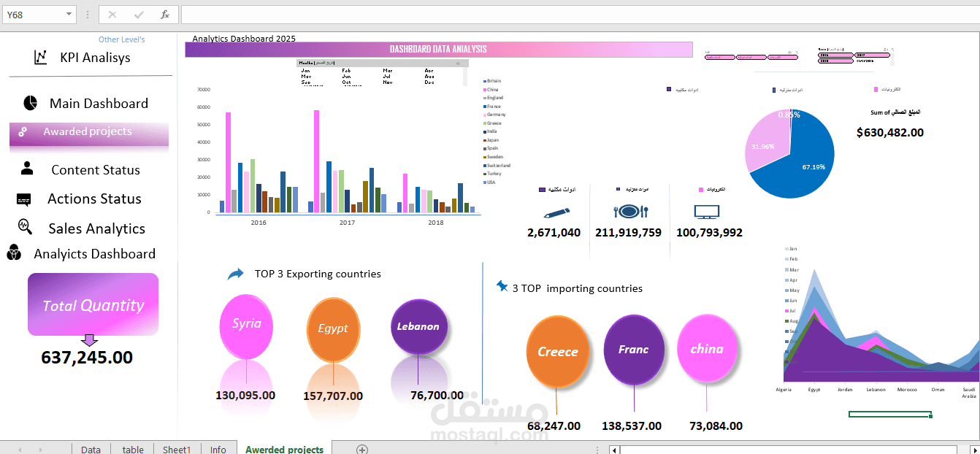Screen dimensions: 980x454
Task: Select the Awerded projects sheet tab
Action: [x=284, y=450]
